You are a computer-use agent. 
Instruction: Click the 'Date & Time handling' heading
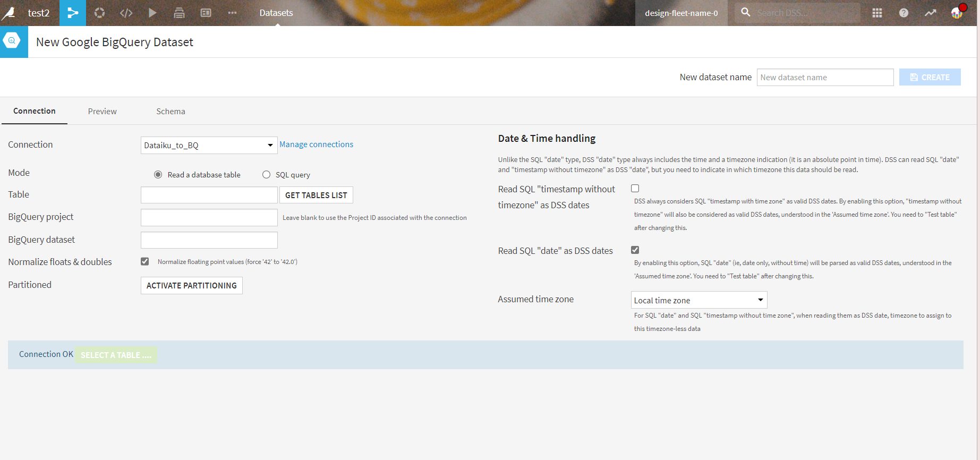[x=547, y=138]
